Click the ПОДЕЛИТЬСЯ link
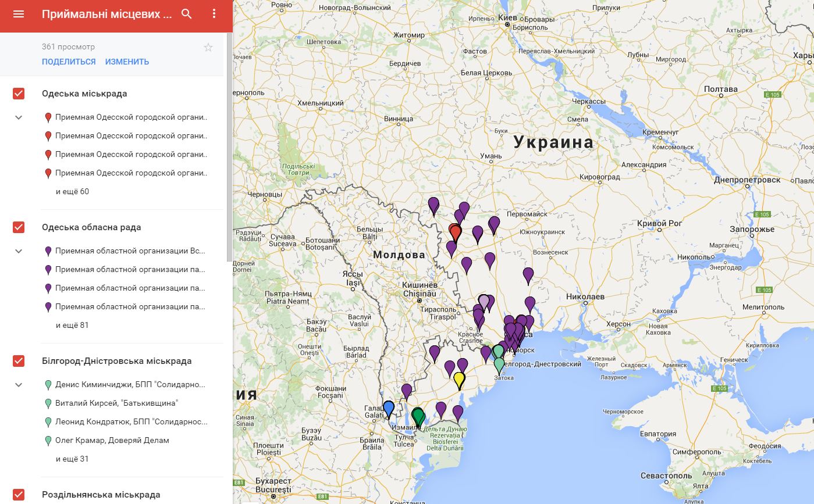The height and width of the screenshot is (504, 814). click(x=69, y=62)
